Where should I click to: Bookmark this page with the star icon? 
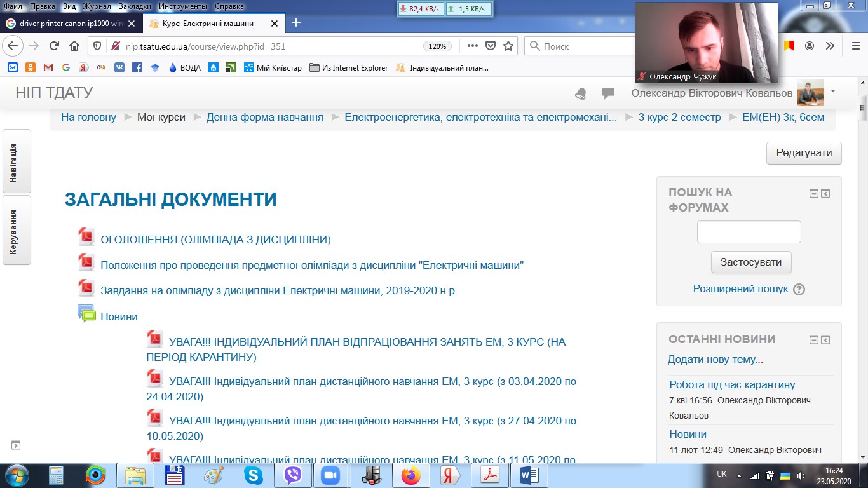point(508,46)
